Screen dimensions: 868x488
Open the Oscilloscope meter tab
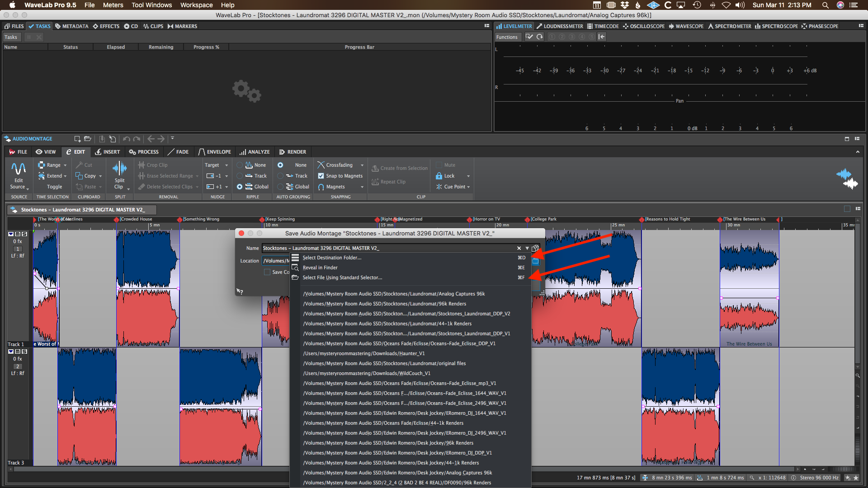(644, 26)
